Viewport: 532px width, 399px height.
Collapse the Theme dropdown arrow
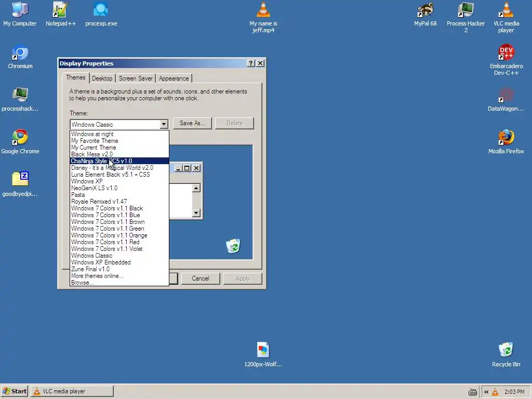click(164, 124)
